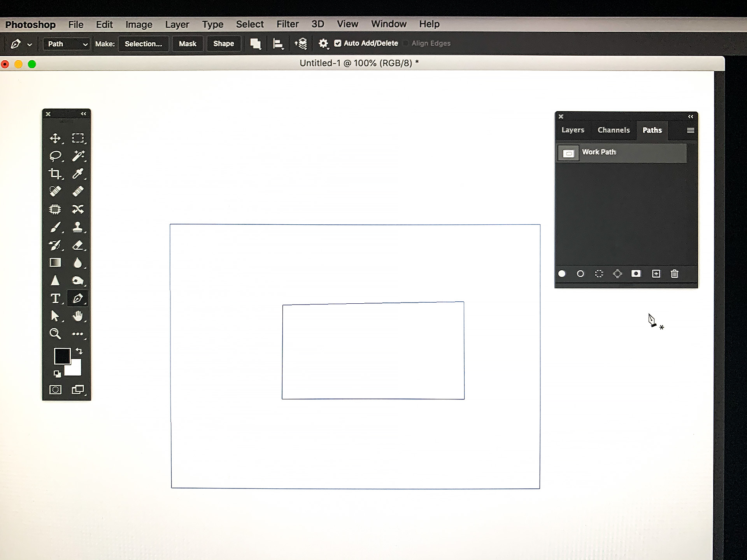Open the tool preset picker arrow
Viewport: 747px width, 560px height.
[x=29, y=44]
